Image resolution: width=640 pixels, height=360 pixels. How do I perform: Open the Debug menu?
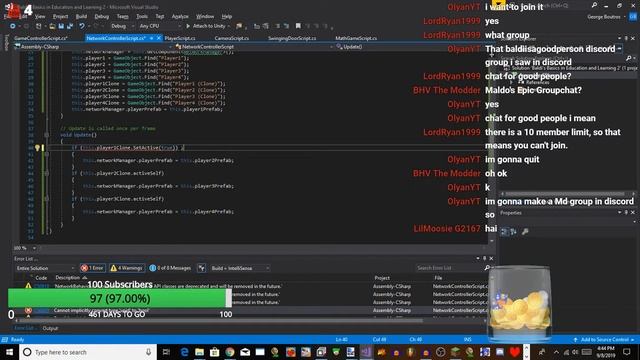pos(102,16)
